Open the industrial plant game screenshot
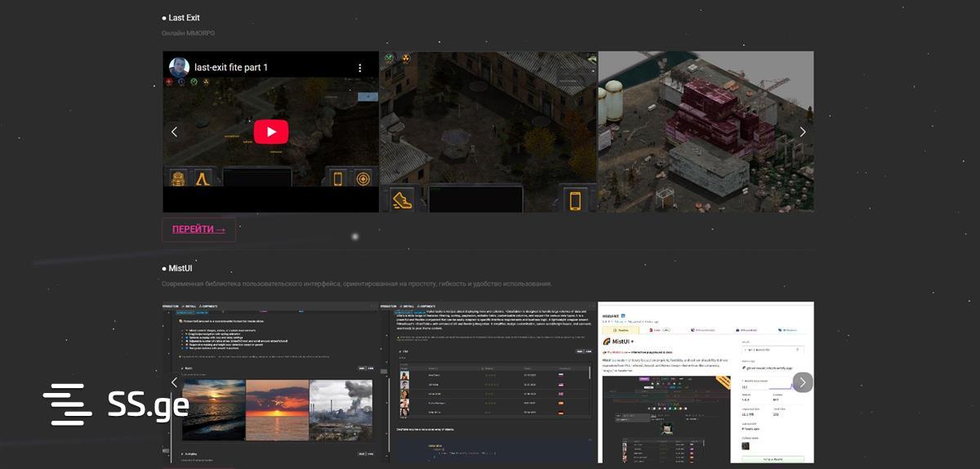This screenshot has width=980, height=469. pos(706,132)
